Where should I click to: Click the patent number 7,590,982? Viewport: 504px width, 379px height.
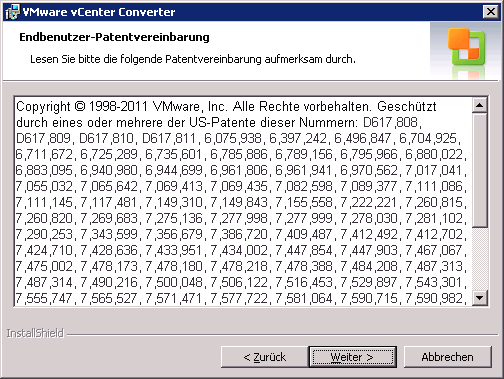[x=435, y=298]
